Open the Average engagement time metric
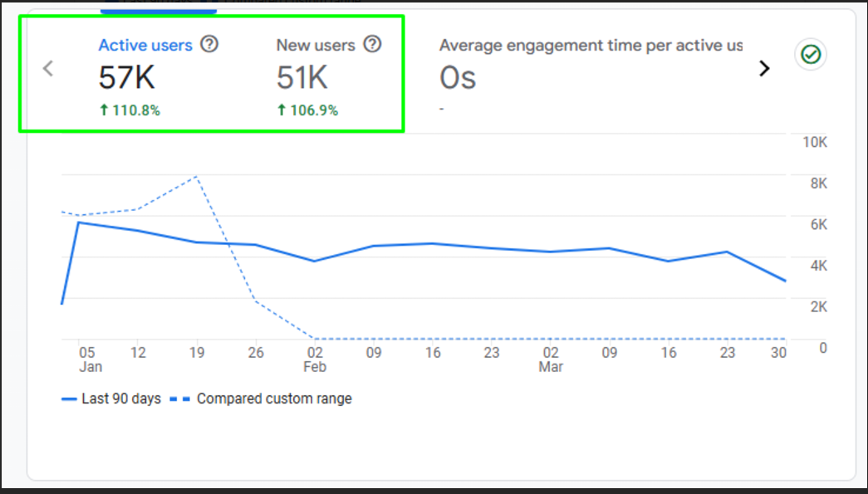 [x=590, y=46]
